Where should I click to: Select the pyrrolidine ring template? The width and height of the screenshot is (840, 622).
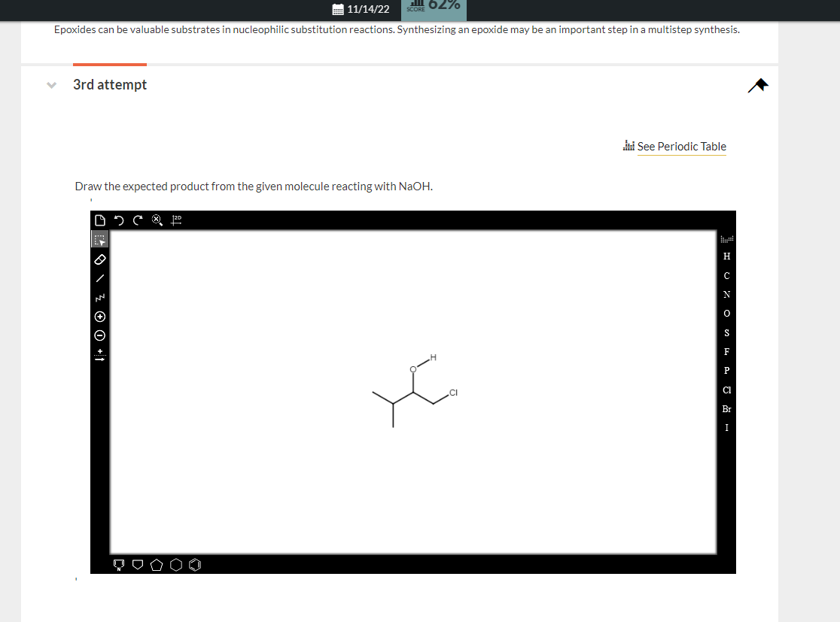pos(119,564)
